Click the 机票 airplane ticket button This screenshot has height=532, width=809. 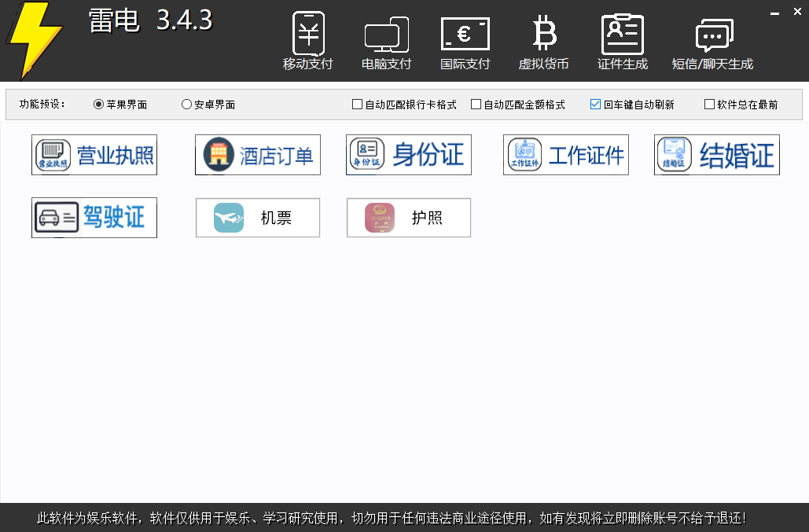coord(258,218)
